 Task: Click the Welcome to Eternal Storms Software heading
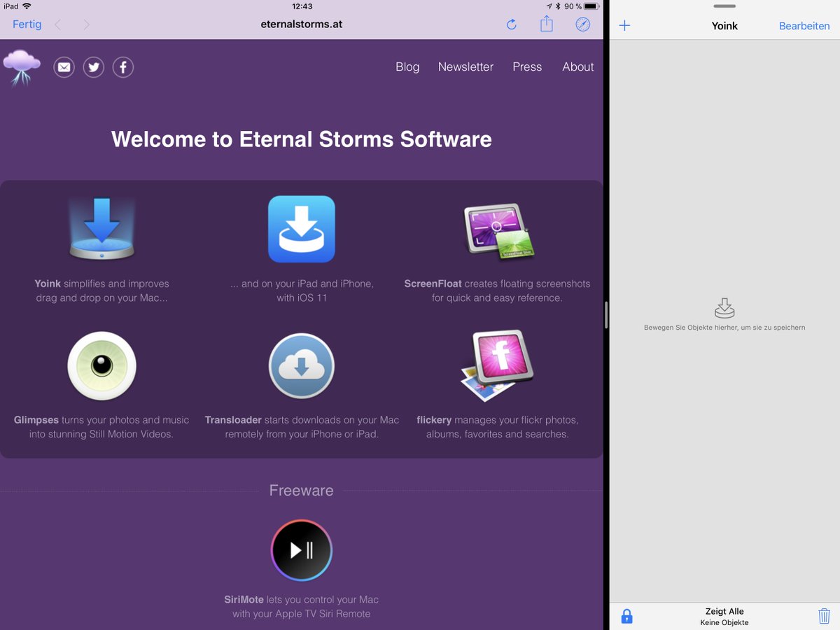pyautogui.click(x=302, y=139)
